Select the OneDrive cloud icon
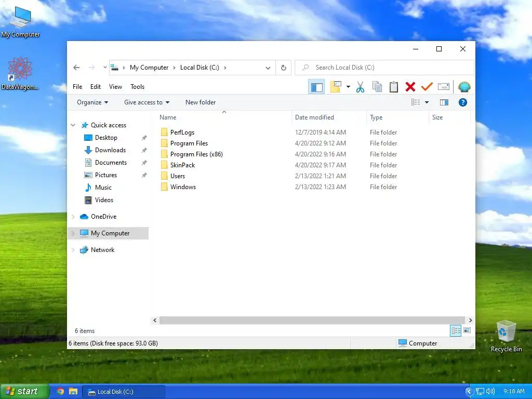The width and height of the screenshot is (532, 399). pyautogui.click(x=84, y=217)
